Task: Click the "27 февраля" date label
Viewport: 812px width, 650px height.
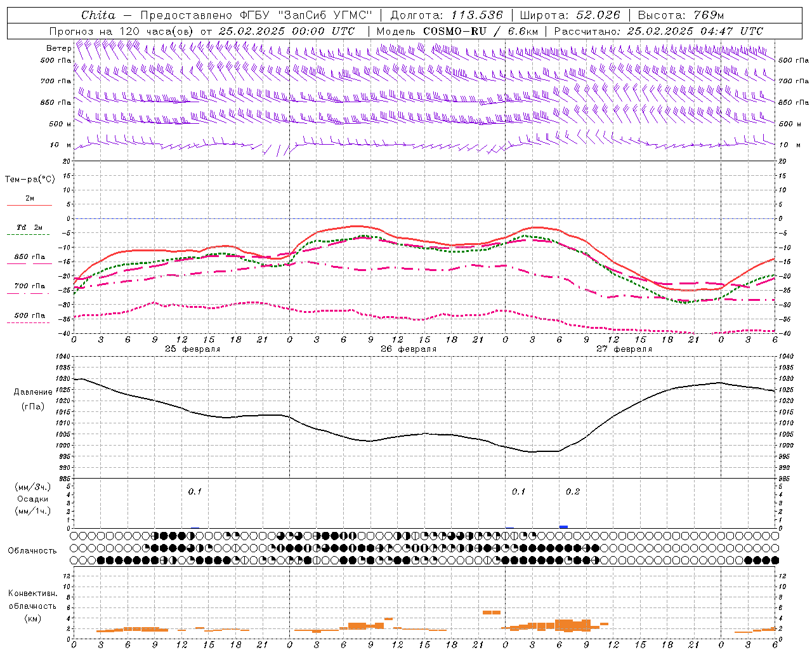Action: tap(624, 349)
